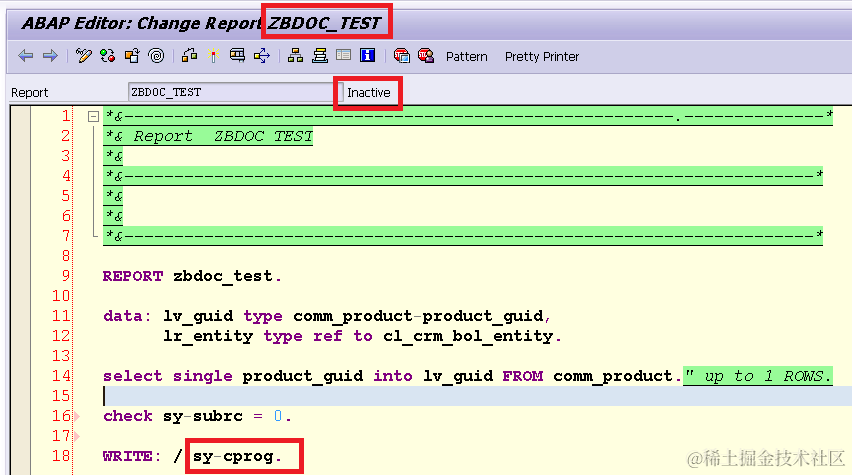Set or delete external breakpoint icon
Viewport: 852px width, 475px height.
coord(426,55)
